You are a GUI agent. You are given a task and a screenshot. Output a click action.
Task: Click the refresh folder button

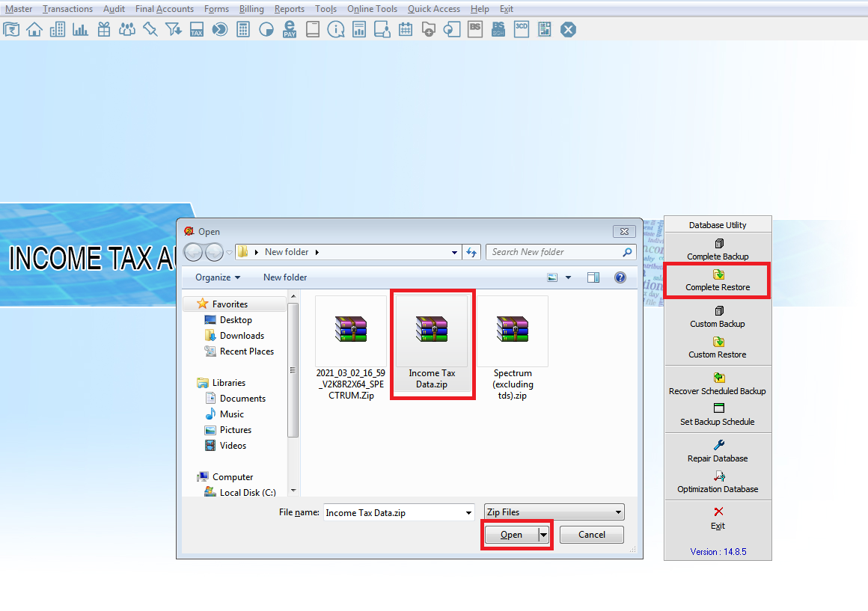tap(471, 252)
